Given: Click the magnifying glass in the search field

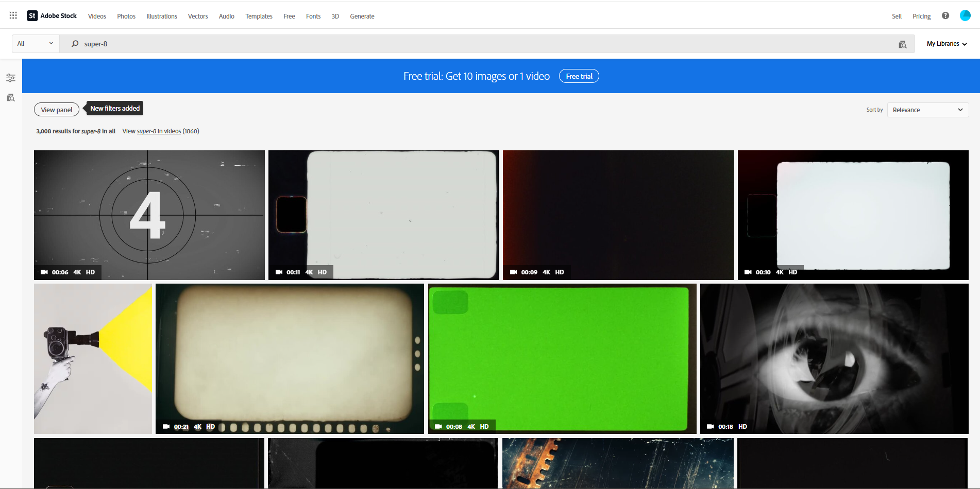Looking at the screenshot, I should coord(75,44).
